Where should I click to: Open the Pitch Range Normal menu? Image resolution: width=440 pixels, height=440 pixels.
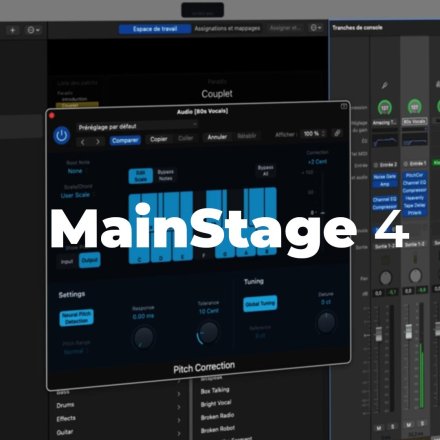pyautogui.click(x=76, y=351)
